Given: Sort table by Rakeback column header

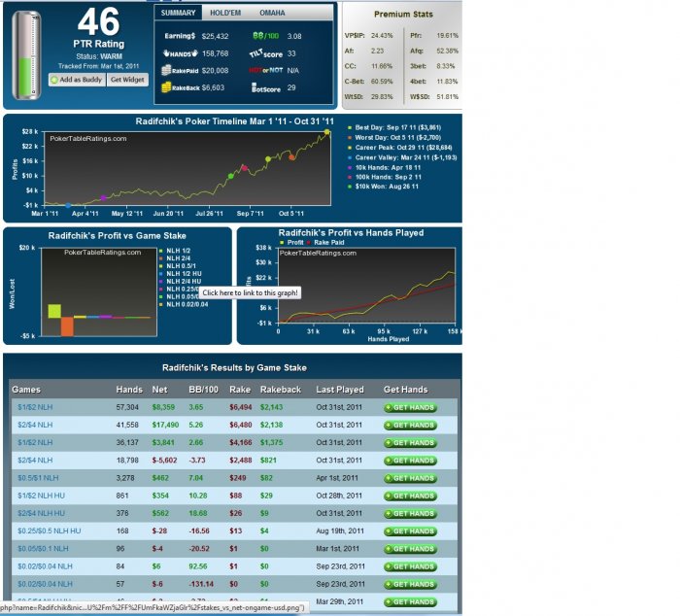Looking at the screenshot, I should click(281, 390).
